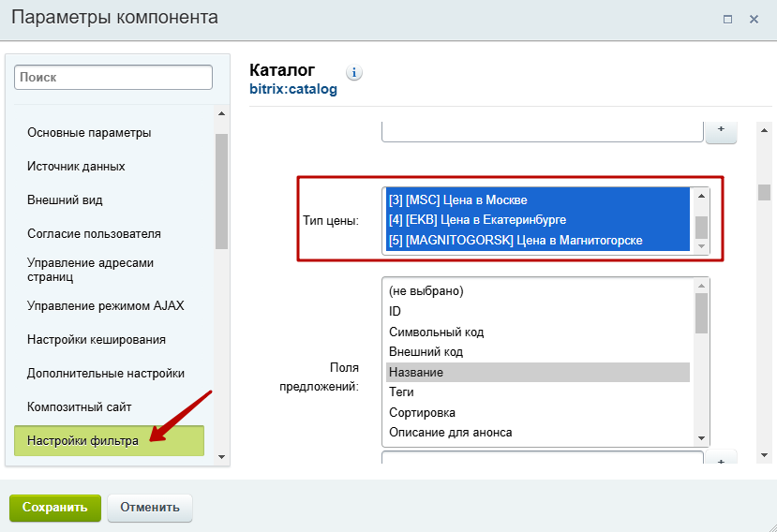Close the Параметры компонента dialog
The height and width of the screenshot is (532, 777).
[x=754, y=20]
